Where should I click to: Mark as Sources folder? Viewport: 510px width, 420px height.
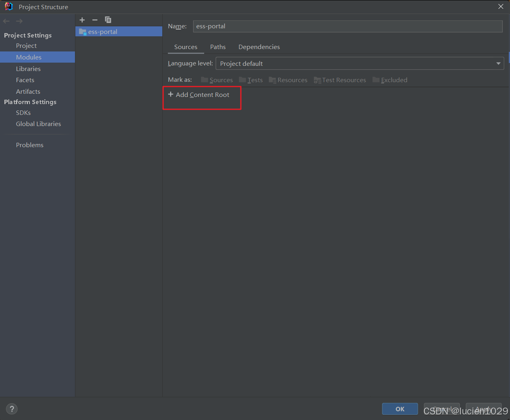(x=217, y=80)
